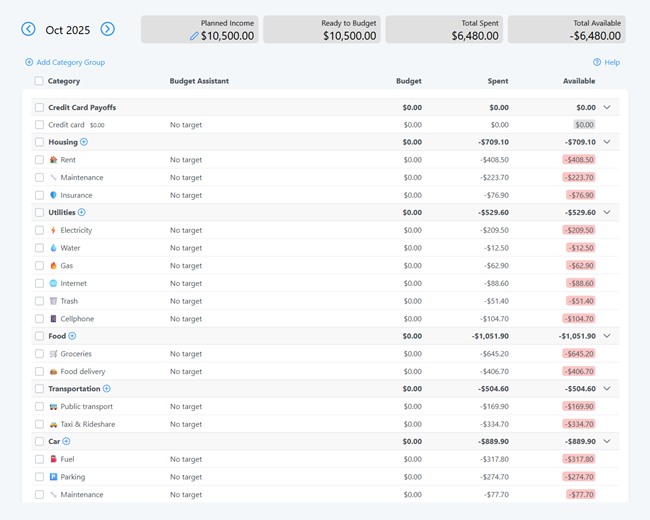The width and height of the screenshot is (650, 520).
Task: Click the plus icon beside Housing group
Action: click(84, 142)
